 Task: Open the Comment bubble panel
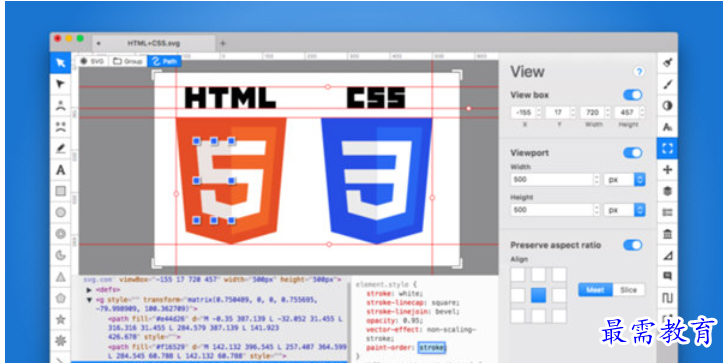[667, 276]
